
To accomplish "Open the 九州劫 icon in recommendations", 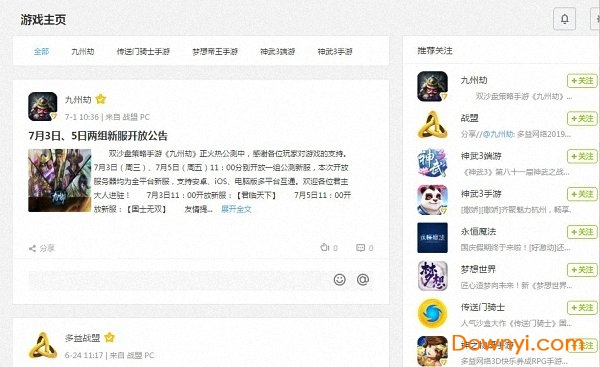I will [432, 86].
